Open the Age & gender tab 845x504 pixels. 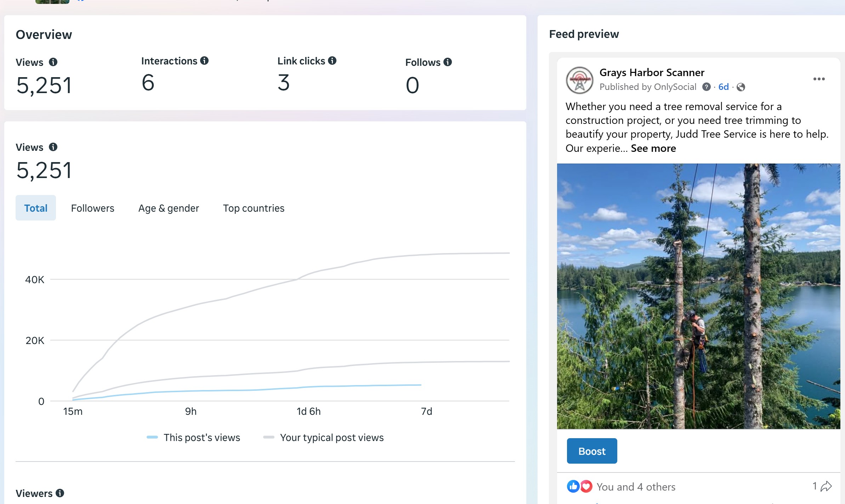169,208
